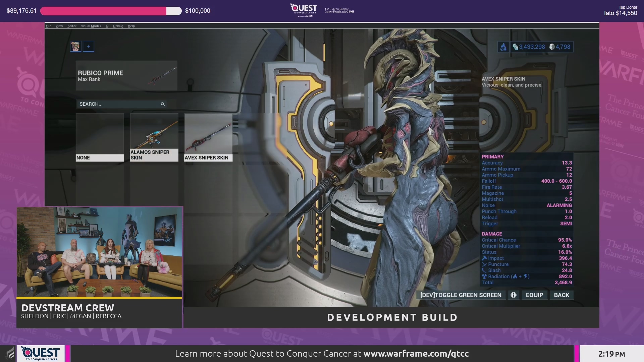This screenshot has height=362, width=644.
Task: Click the skin search input field
Action: pyautogui.click(x=117, y=104)
